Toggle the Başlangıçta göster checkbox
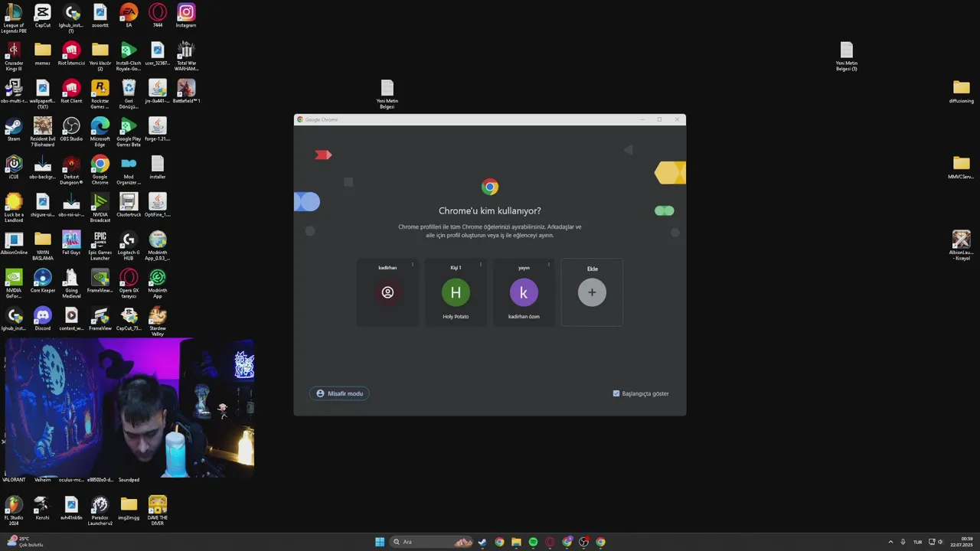 click(616, 393)
